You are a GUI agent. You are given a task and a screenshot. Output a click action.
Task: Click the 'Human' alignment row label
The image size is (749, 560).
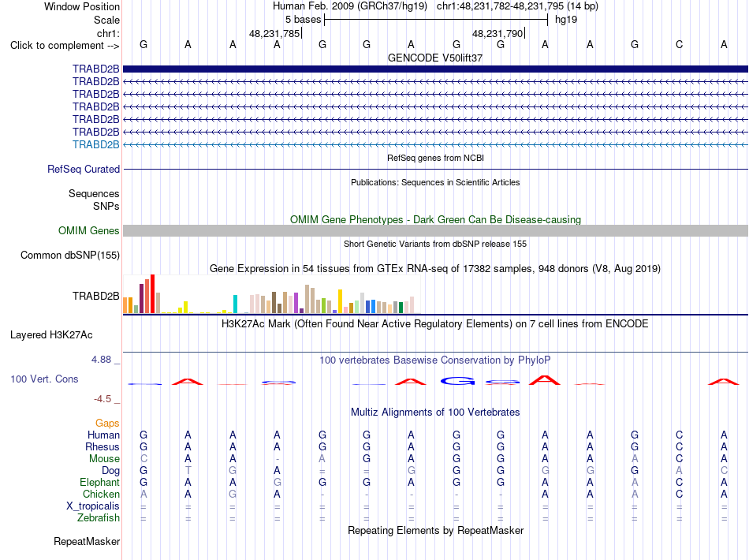103,435
